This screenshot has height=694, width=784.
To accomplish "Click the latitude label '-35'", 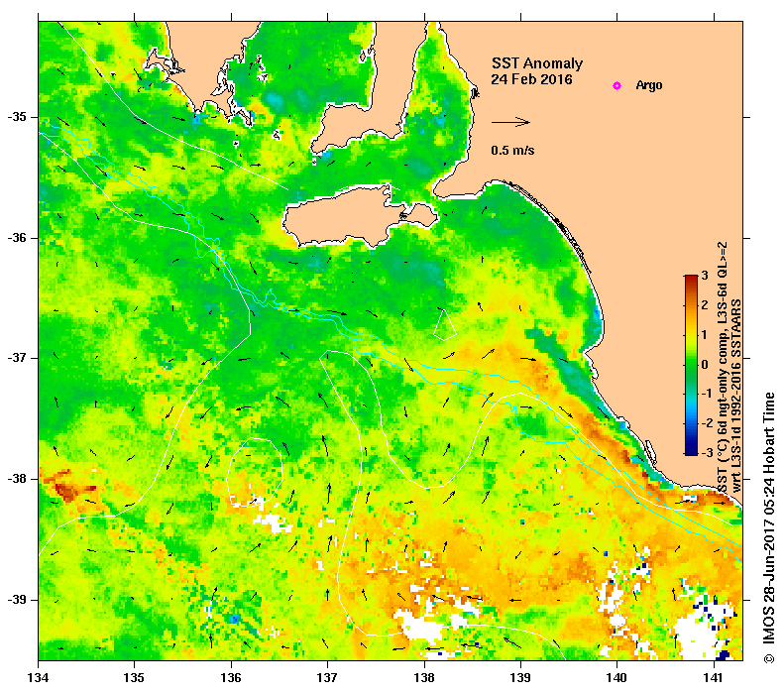I will pyautogui.click(x=16, y=117).
